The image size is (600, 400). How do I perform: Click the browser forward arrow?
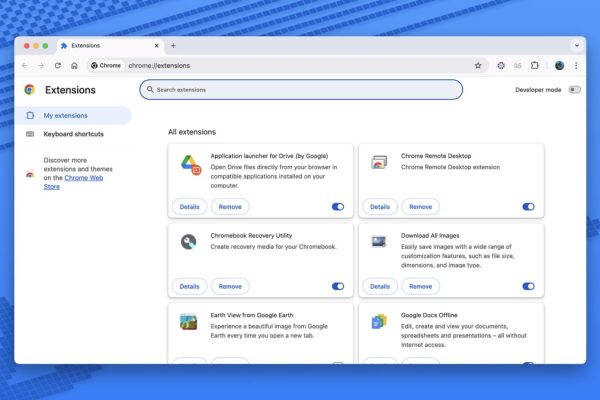click(x=41, y=65)
